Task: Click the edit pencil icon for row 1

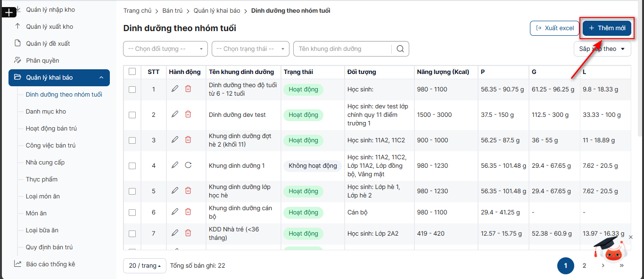Action: click(x=175, y=89)
